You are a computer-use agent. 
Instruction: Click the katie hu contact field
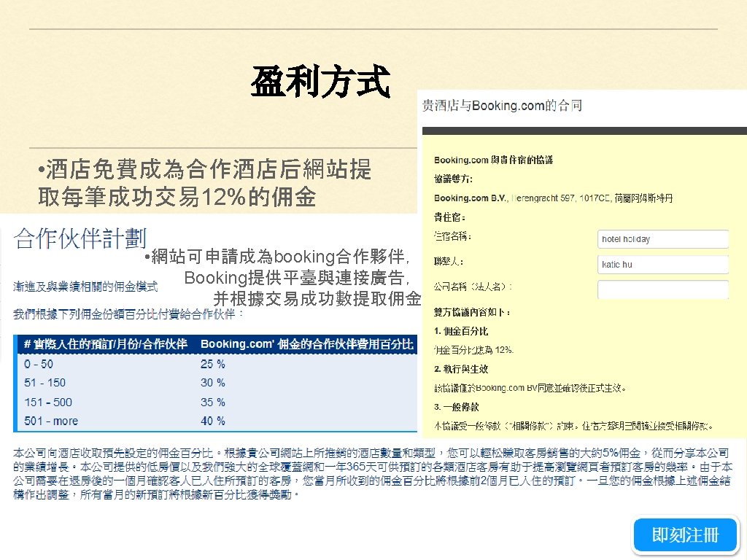coord(662,264)
